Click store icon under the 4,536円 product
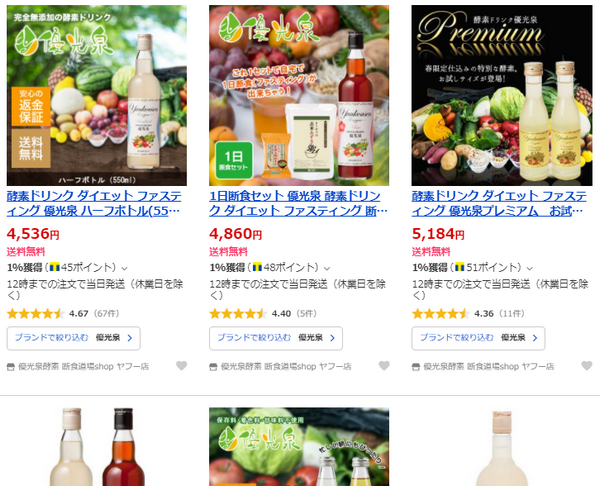 click(11, 367)
